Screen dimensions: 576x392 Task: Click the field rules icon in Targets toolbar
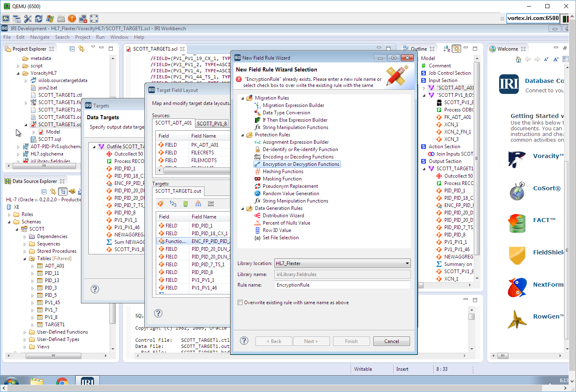[x=198, y=203]
